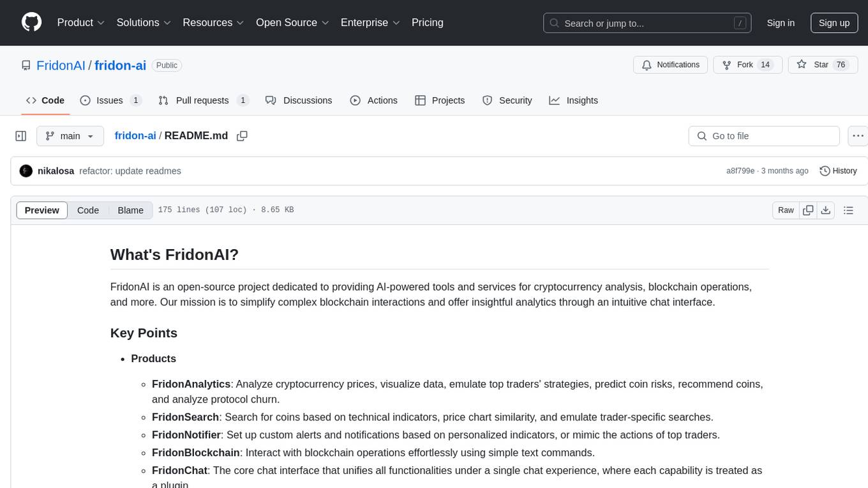Open the main branch dropdown
The image size is (868, 488).
70,136
